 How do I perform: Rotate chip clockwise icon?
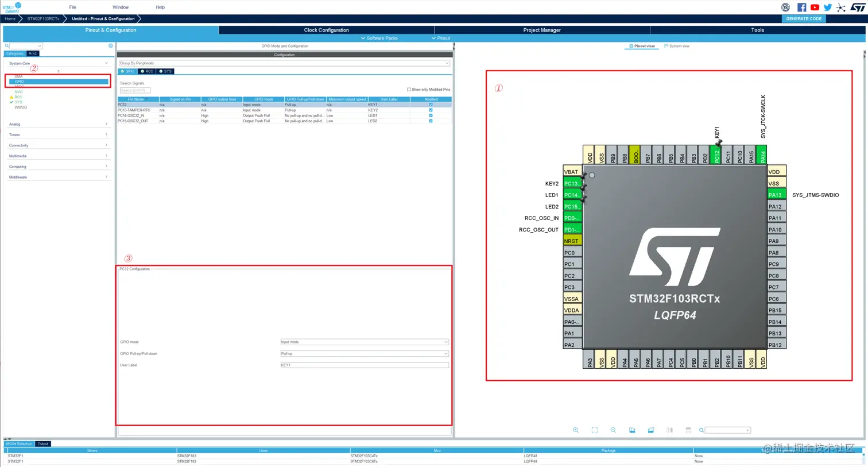click(632, 430)
